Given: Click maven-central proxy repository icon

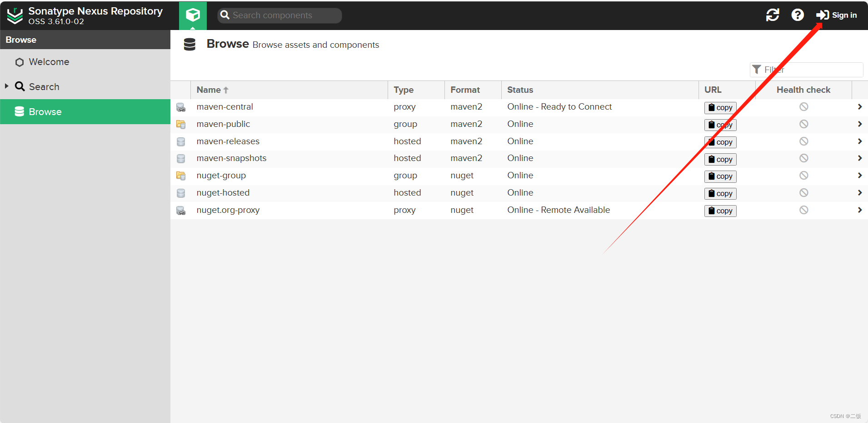Looking at the screenshot, I should tap(181, 107).
